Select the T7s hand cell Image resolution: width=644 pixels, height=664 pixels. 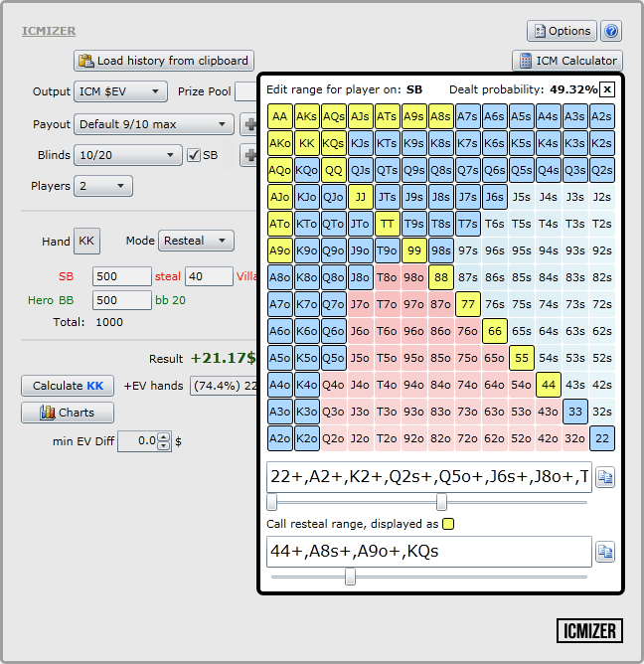[x=468, y=224]
